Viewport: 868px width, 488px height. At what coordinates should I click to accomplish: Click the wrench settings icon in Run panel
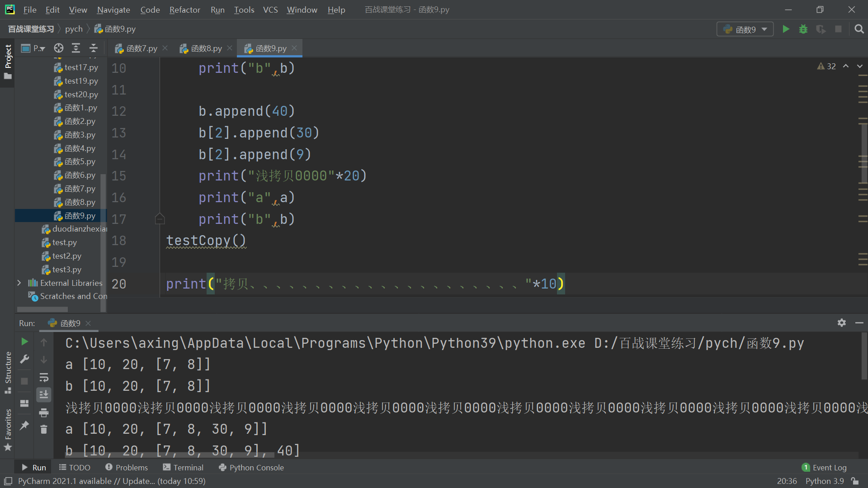(x=25, y=359)
